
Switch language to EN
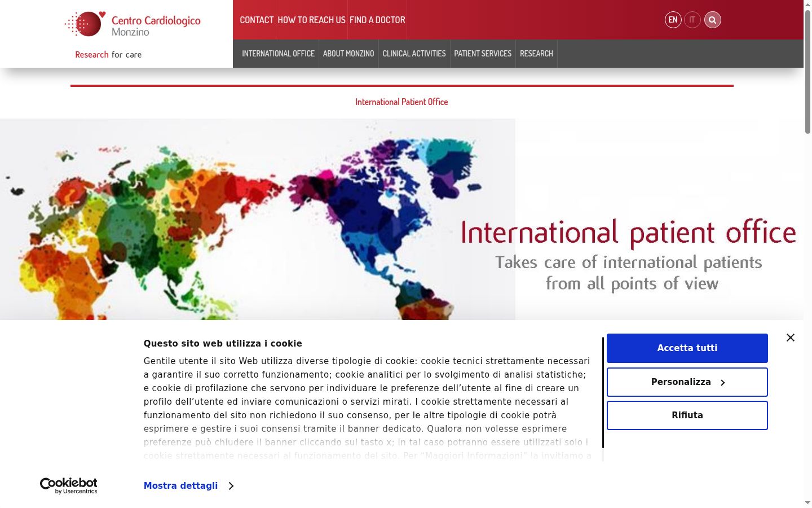pyautogui.click(x=673, y=20)
